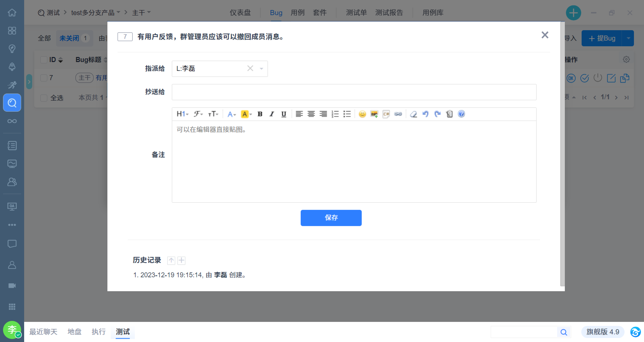Click the resolve bug checkmark icon
This screenshot has width=644, height=342.
click(x=584, y=78)
